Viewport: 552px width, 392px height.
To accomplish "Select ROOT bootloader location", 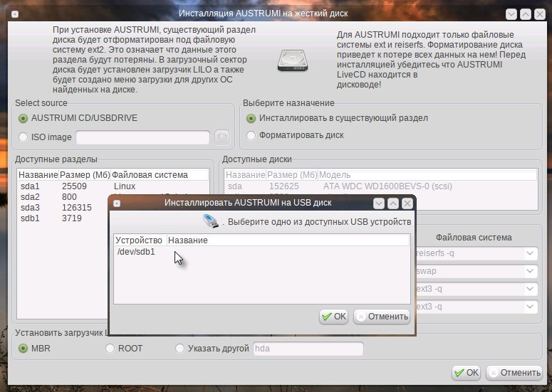I will click(x=124, y=349).
